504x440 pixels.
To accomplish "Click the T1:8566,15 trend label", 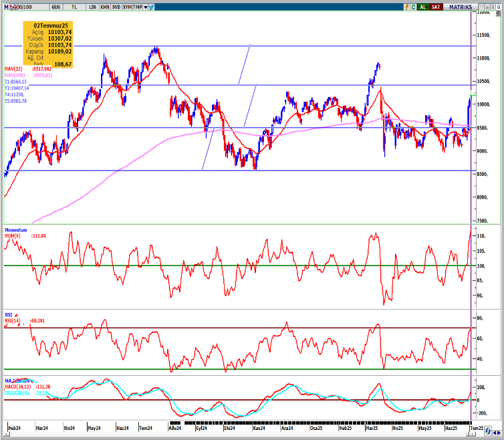I will click(x=16, y=82).
